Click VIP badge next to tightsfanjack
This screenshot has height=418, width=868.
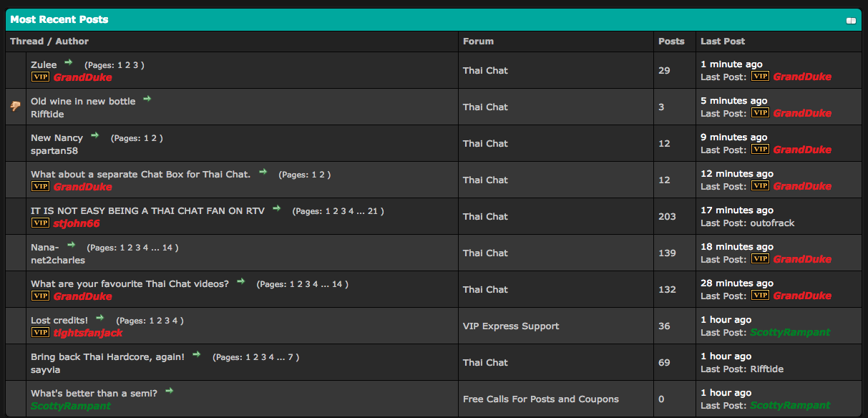click(x=40, y=333)
